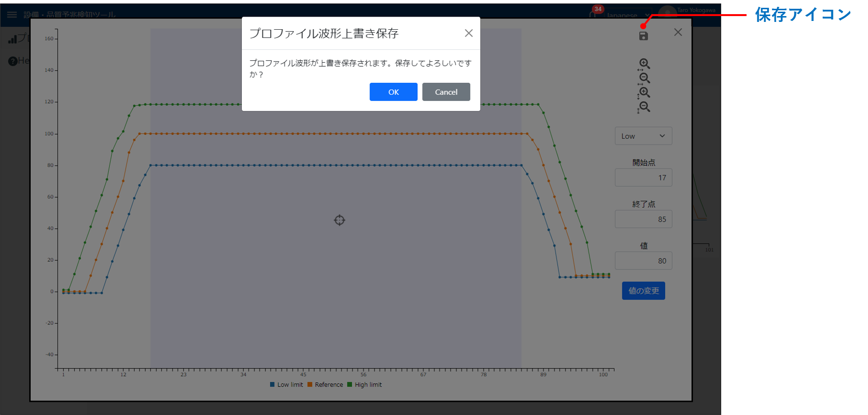Click the dialog title プロファイル波形上書き保存

point(324,33)
